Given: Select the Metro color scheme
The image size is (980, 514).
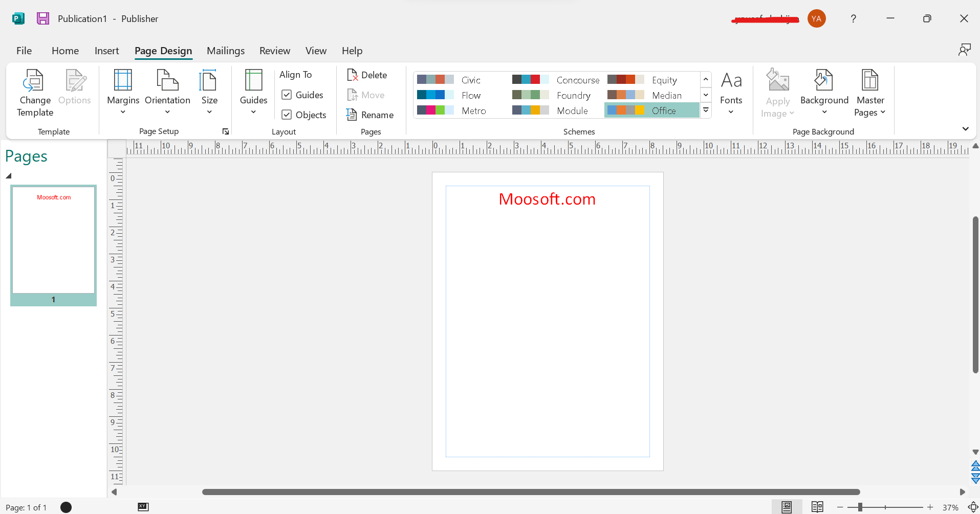Looking at the screenshot, I should coord(462,110).
